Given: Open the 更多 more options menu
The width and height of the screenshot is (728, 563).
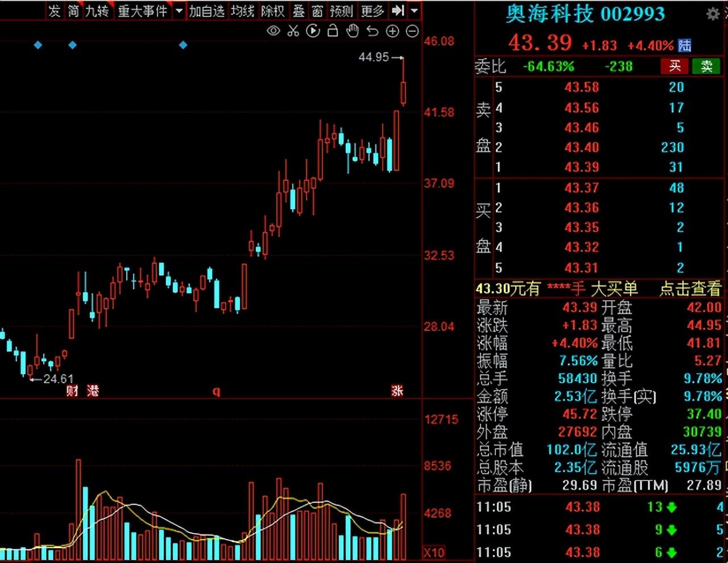Looking at the screenshot, I should coord(373,11).
